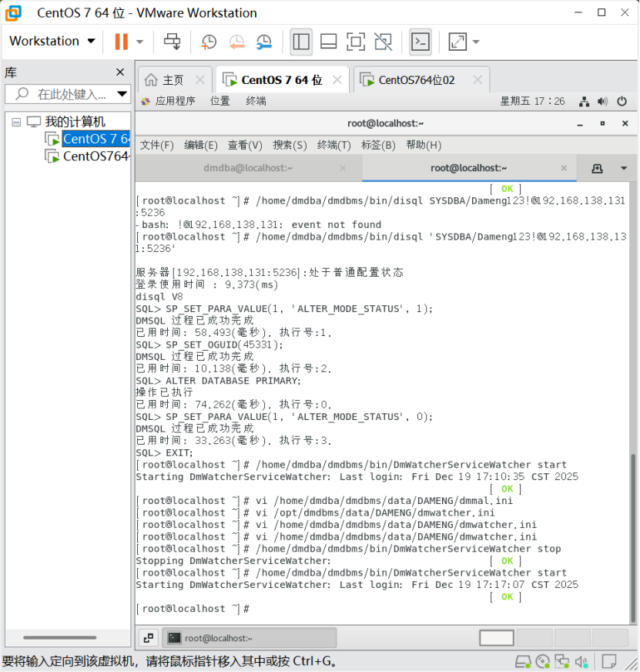Open the Workstation menu dropdown
Image resolution: width=640 pixels, height=672 pixels.
pyautogui.click(x=52, y=41)
